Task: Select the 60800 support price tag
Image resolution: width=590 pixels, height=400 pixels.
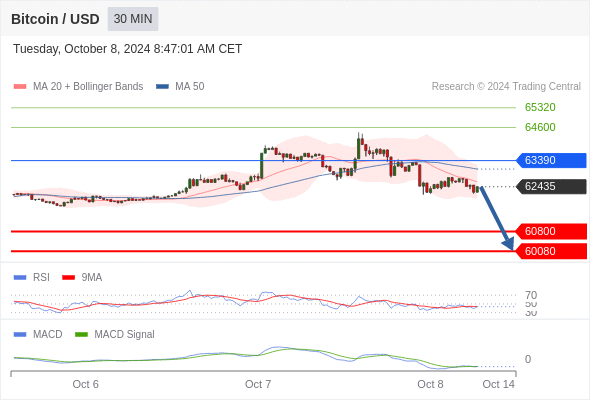Action: click(x=550, y=231)
